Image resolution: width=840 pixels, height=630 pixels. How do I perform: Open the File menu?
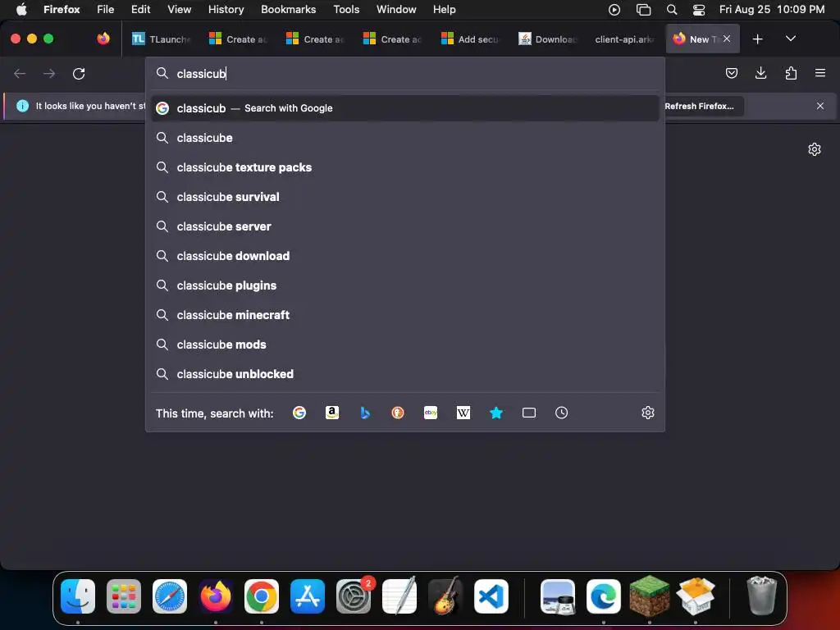point(105,9)
